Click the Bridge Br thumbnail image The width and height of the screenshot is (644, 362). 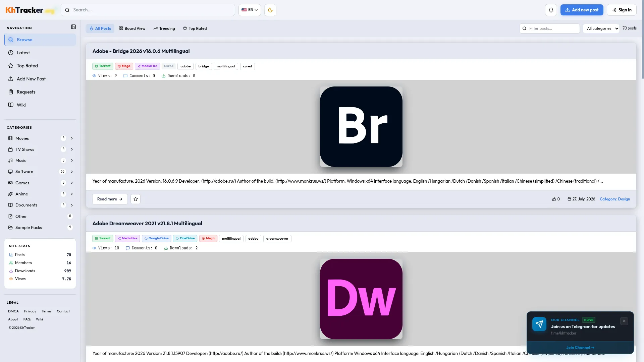point(361,127)
